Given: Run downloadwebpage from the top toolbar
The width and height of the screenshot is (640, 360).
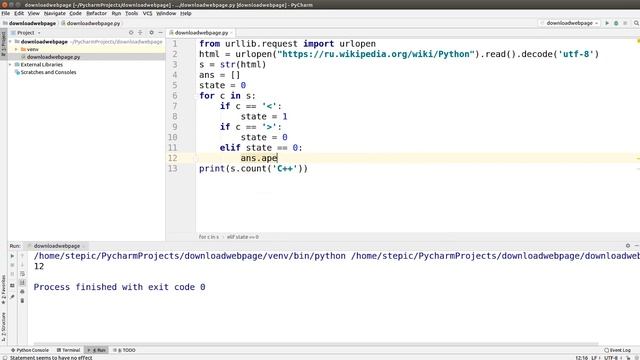Looking at the screenshot, I should click(607, 23).
